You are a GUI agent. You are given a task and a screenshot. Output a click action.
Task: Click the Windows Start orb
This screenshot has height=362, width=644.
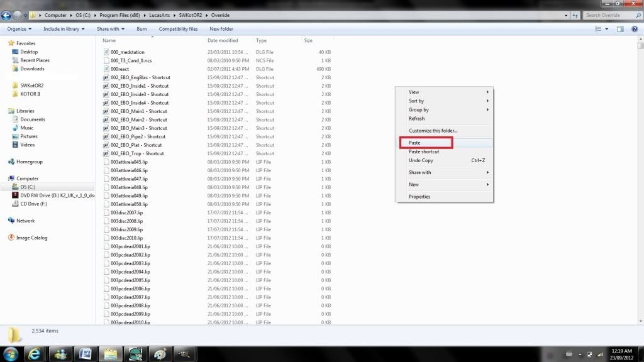pos(11,353)
